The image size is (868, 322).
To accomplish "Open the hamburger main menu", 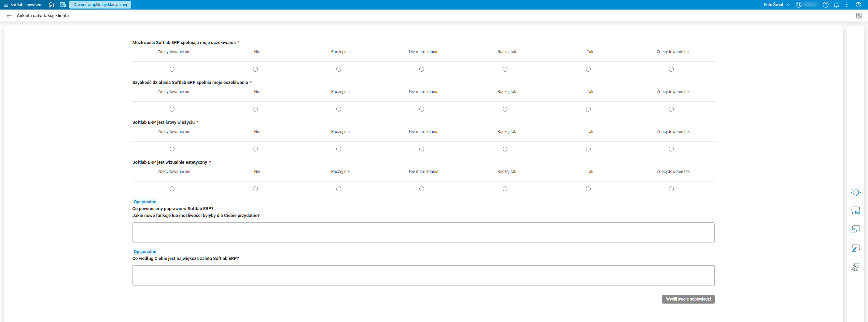I will 5,5.
